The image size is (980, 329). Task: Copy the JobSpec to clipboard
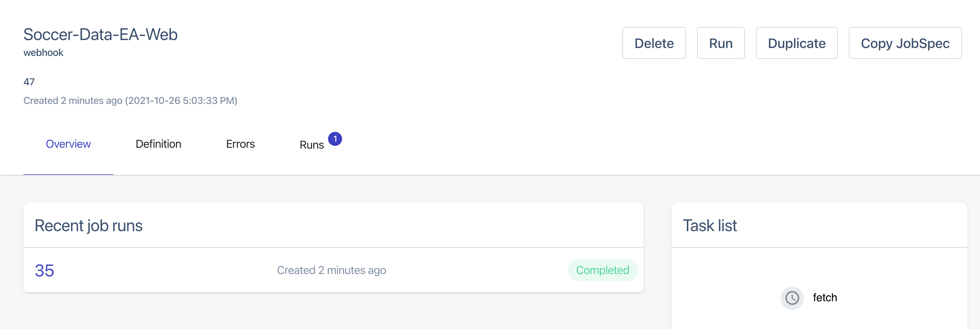coord(905,43)
